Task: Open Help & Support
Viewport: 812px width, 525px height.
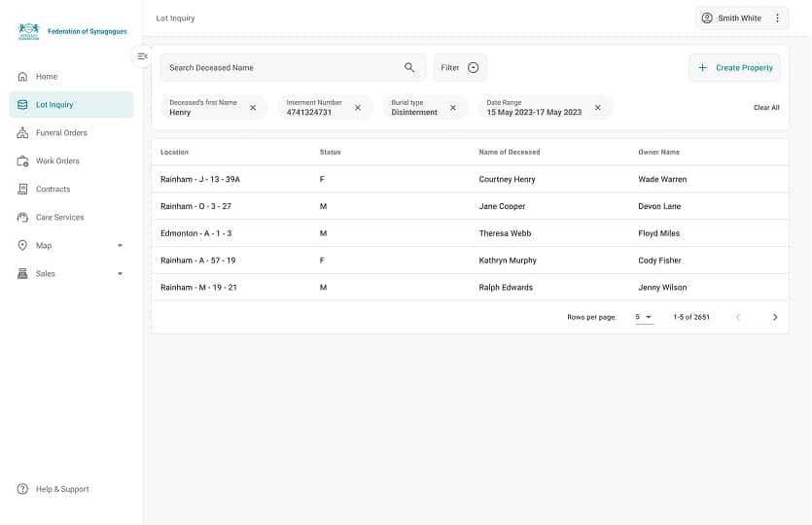Action: pos(62,489)
